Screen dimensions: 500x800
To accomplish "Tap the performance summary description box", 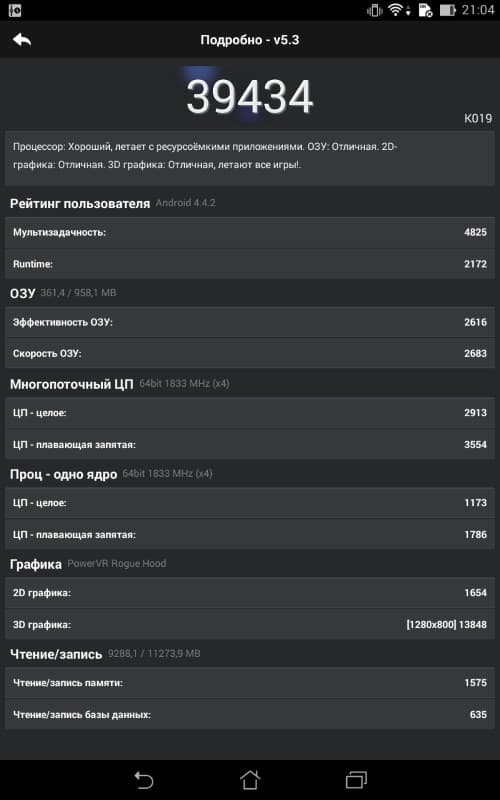I will pyautogui.click(x=250, y=157).
